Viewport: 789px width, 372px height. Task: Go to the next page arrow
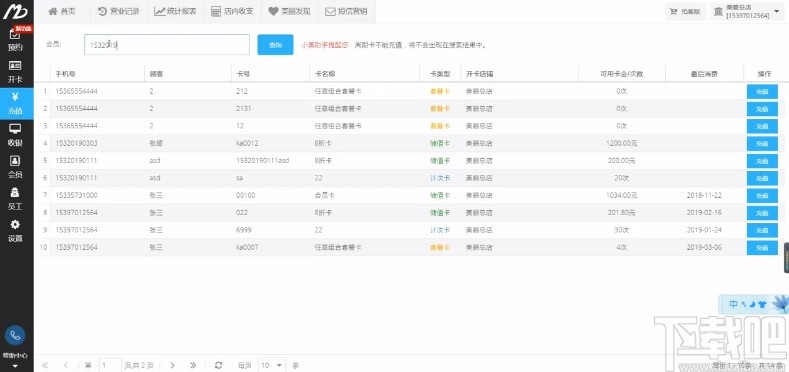[173, 365]
